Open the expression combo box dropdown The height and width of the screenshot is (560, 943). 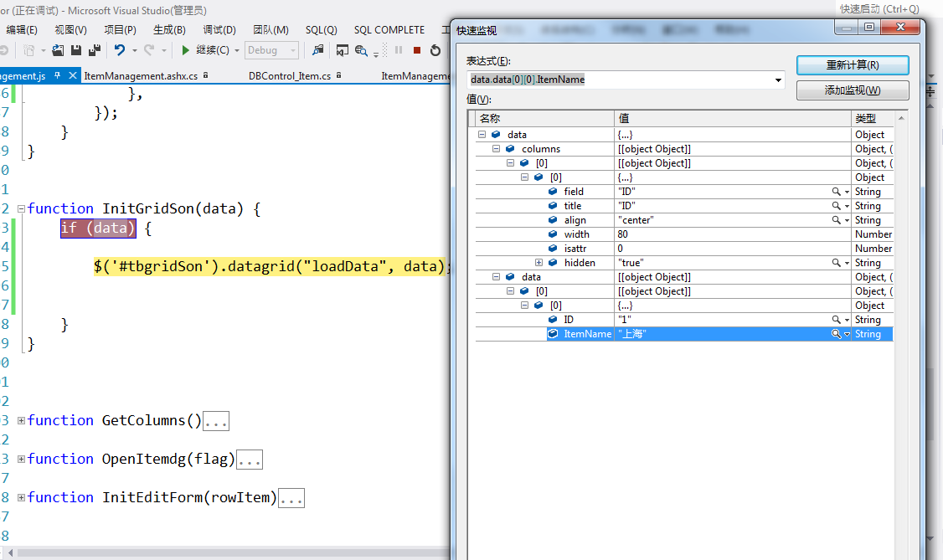click(778, 80)
